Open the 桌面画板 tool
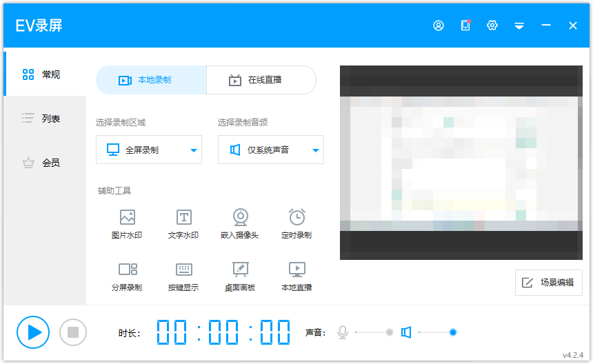Screen dimensions: 593x364 240,276
